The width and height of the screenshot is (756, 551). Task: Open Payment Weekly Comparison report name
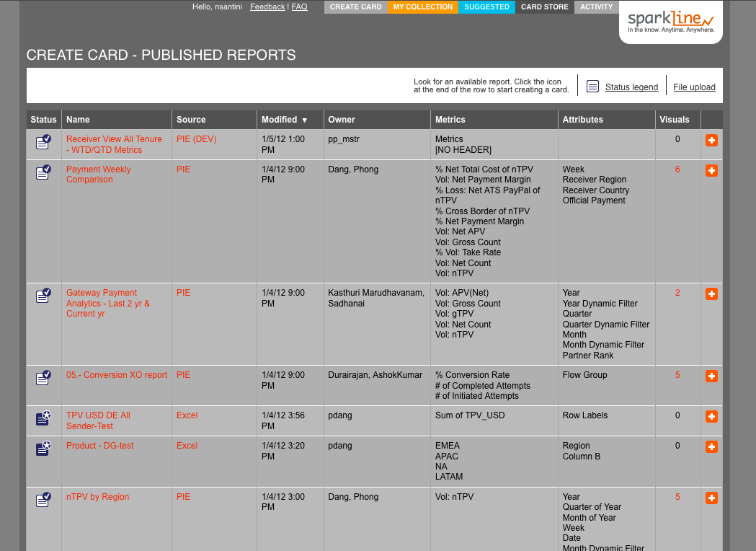98,175
